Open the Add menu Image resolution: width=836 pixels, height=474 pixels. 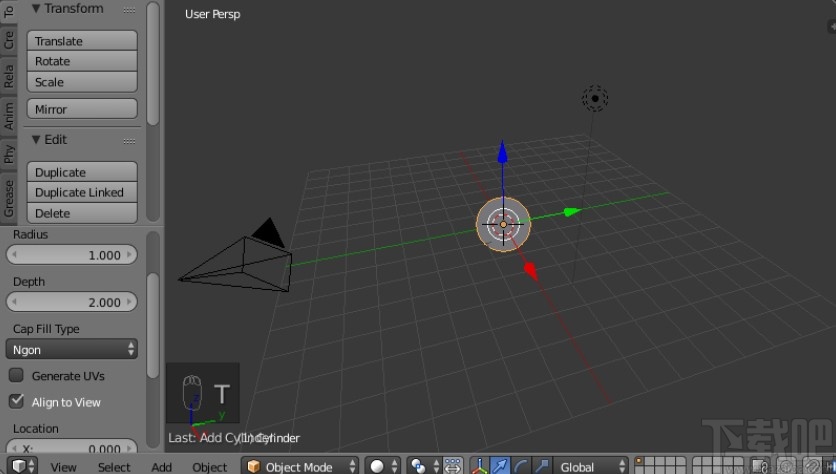(x=162, y=467)
